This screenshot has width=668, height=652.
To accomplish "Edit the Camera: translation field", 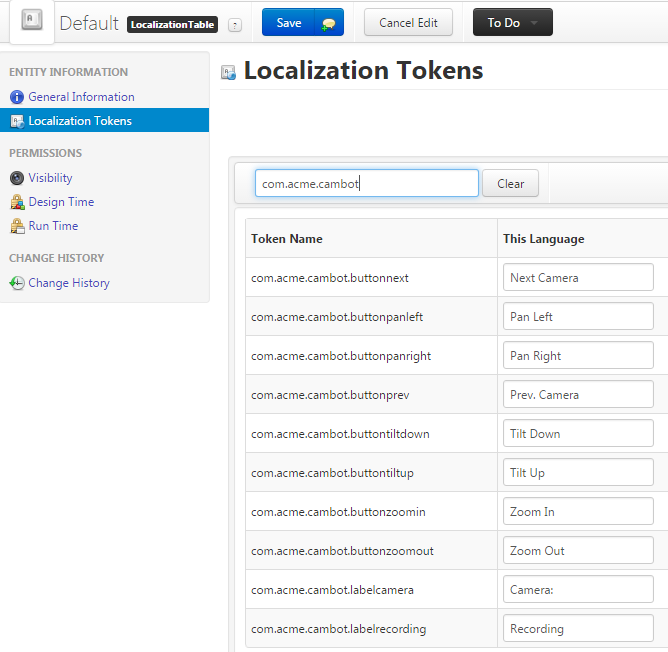I will pyautogui.click(x=578, y=589).
